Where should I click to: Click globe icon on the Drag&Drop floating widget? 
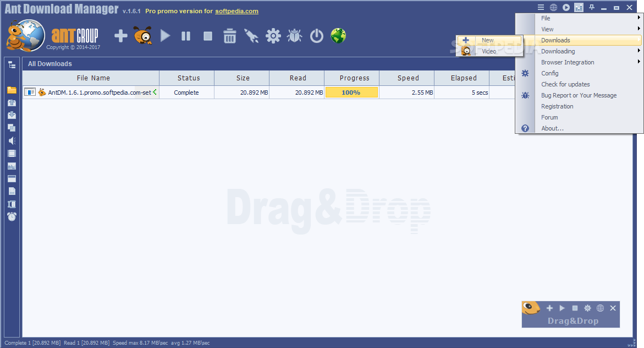pyautogui.click(x=600, y=308)
